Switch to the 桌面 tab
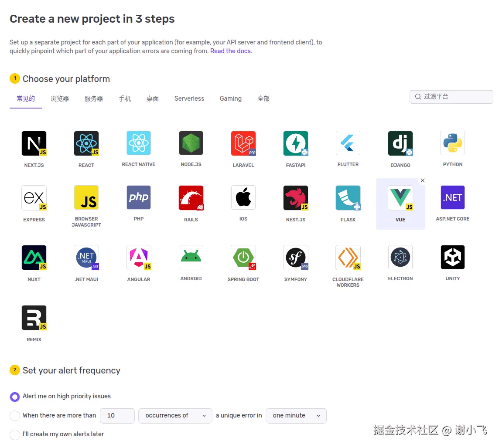Image resolution: width=499 pixels, height=448 pixels. pyautogui.click(x=152, y=98)
